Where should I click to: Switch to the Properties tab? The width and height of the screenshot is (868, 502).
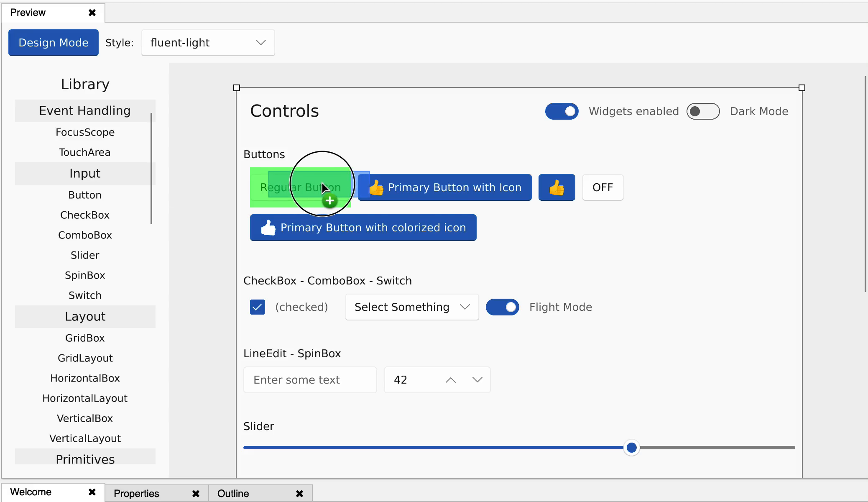click(136, 494)
